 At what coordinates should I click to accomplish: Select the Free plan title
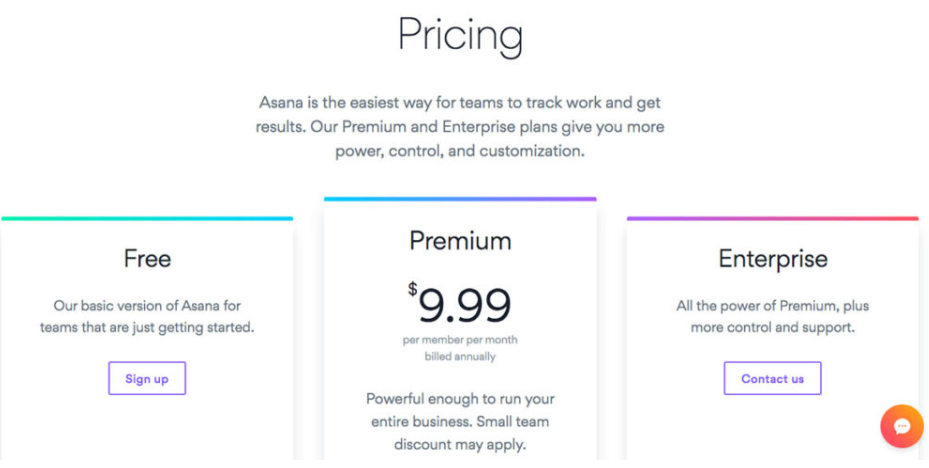point(147,259)
